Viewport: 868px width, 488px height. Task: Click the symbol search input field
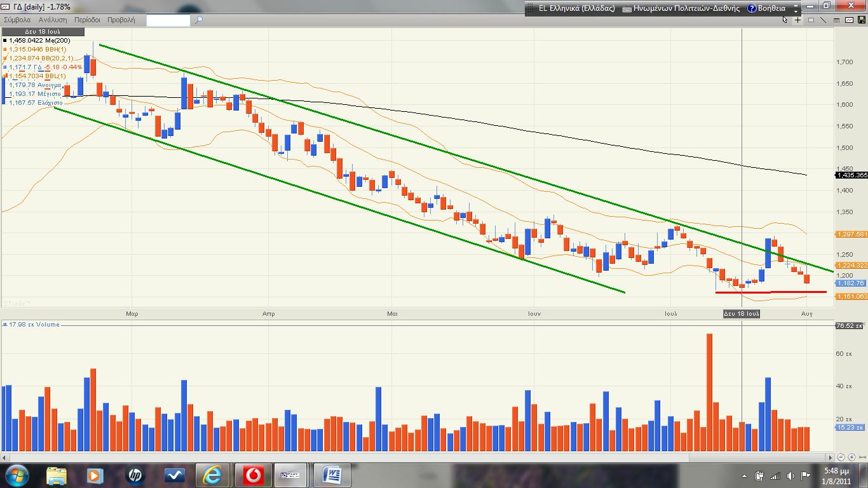point(168,20)
